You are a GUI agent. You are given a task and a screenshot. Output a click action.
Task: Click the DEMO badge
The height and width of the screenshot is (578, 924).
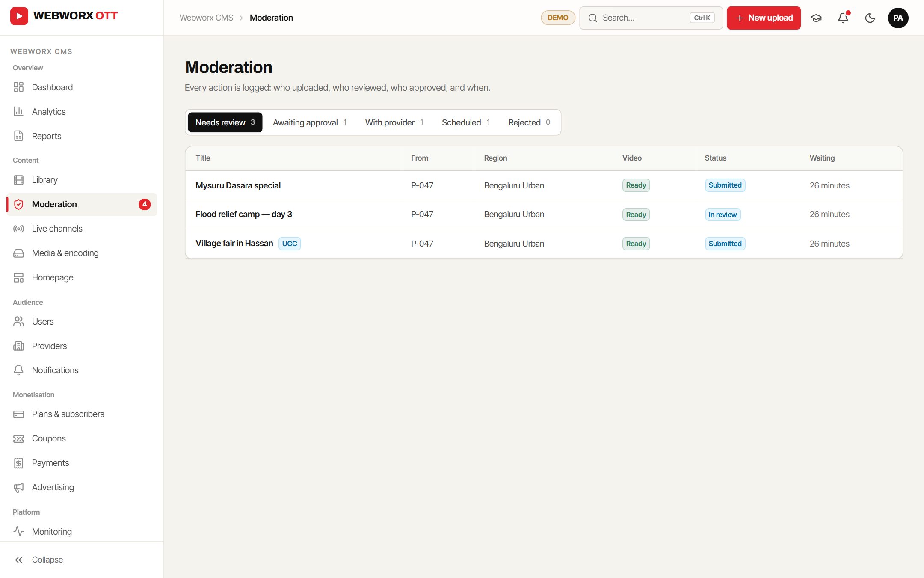click(558, 18)
